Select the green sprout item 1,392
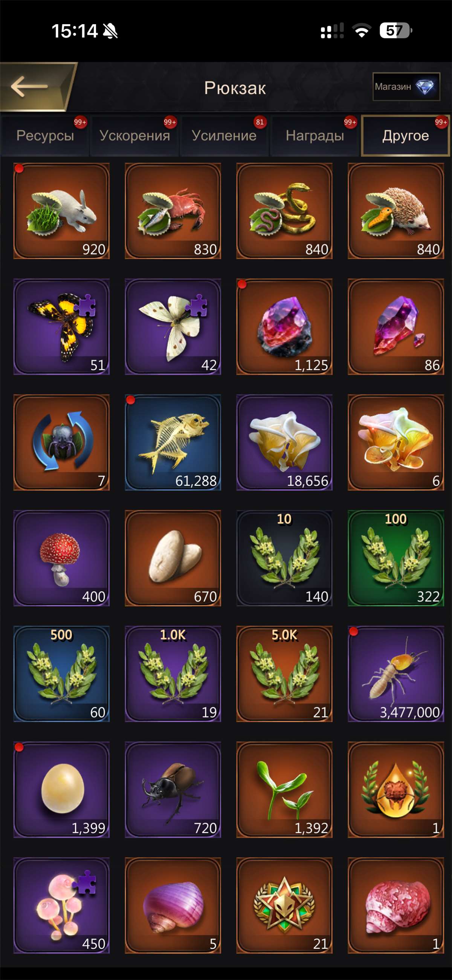The width and height of the screenshot is (452, 980). (x=284, y=789)
